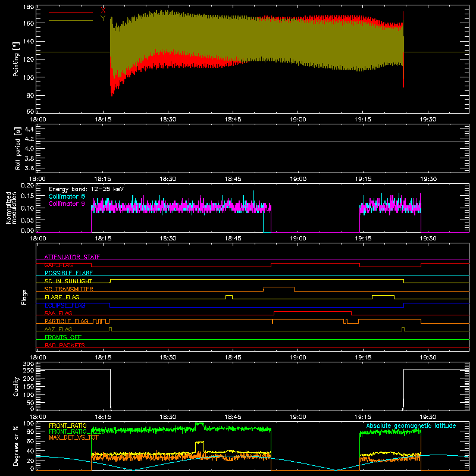Click the MAX_DET_VS_TOT legend label
The image size is (476, 476).
pos(74,437)
